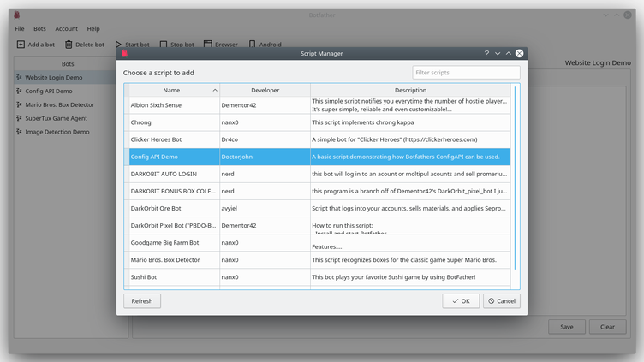Sort scripts by the Developer column header

[265, 90]
